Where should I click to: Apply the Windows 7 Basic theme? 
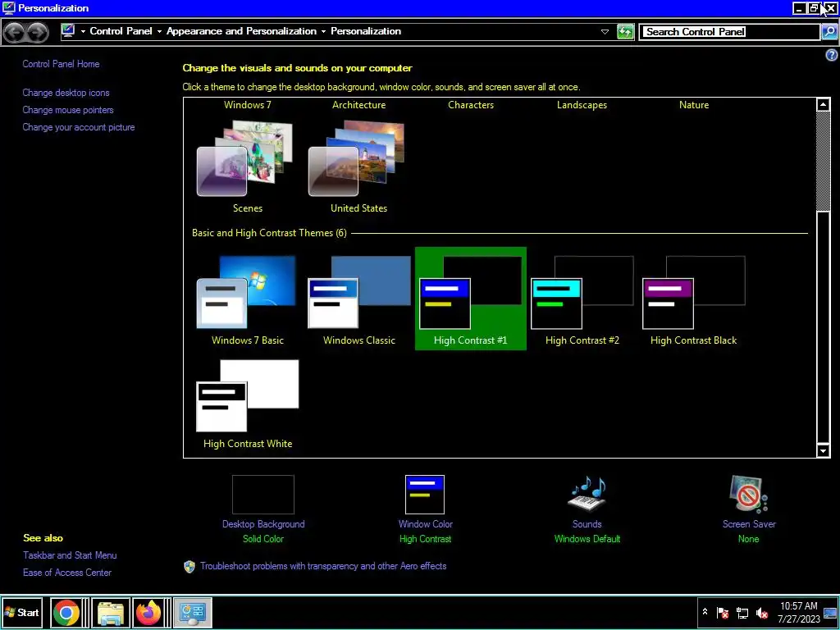pyautogui.click(x=246, y=292)
